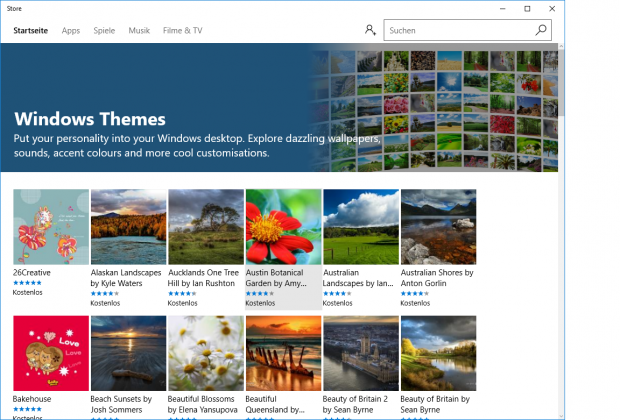Click Alaskan Landscapes by Kyle Waters title
This screenshot has height=420, width=620.
pos(126,278)
